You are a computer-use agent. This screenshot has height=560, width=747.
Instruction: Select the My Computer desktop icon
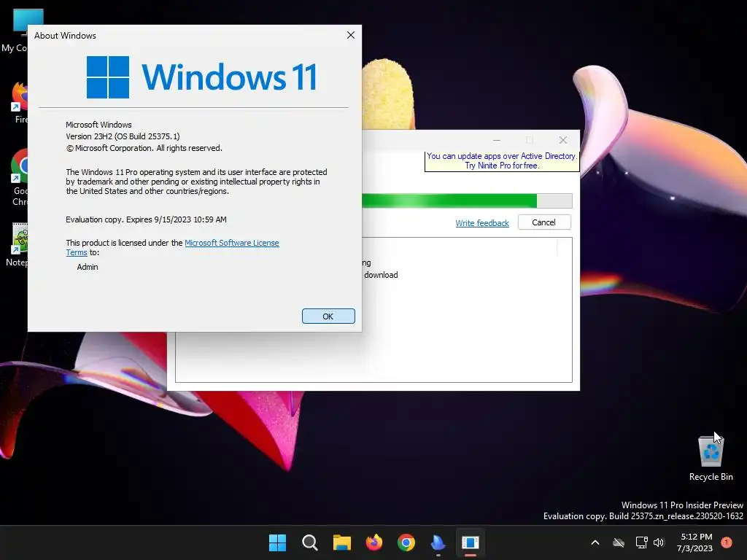21,31
